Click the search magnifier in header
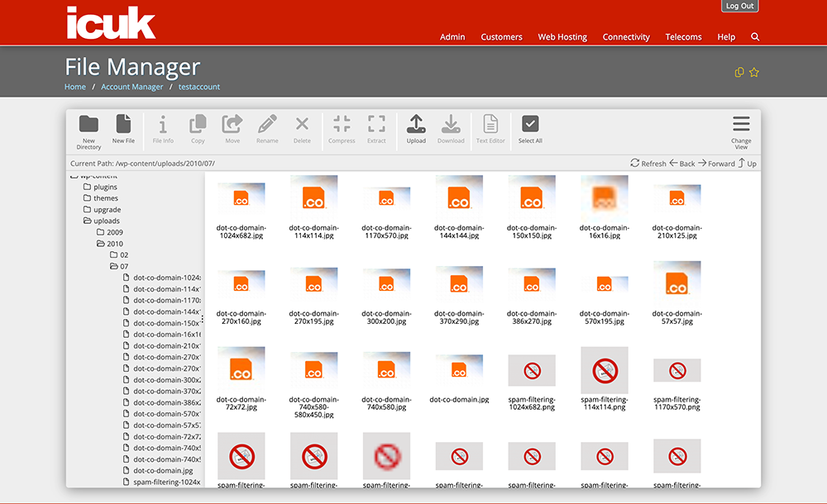827x504 pixels. point(755,37)
